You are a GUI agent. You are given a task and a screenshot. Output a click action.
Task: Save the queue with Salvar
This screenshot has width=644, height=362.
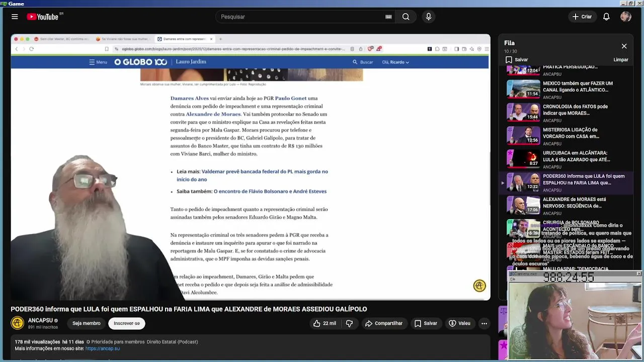coord(517,60)
